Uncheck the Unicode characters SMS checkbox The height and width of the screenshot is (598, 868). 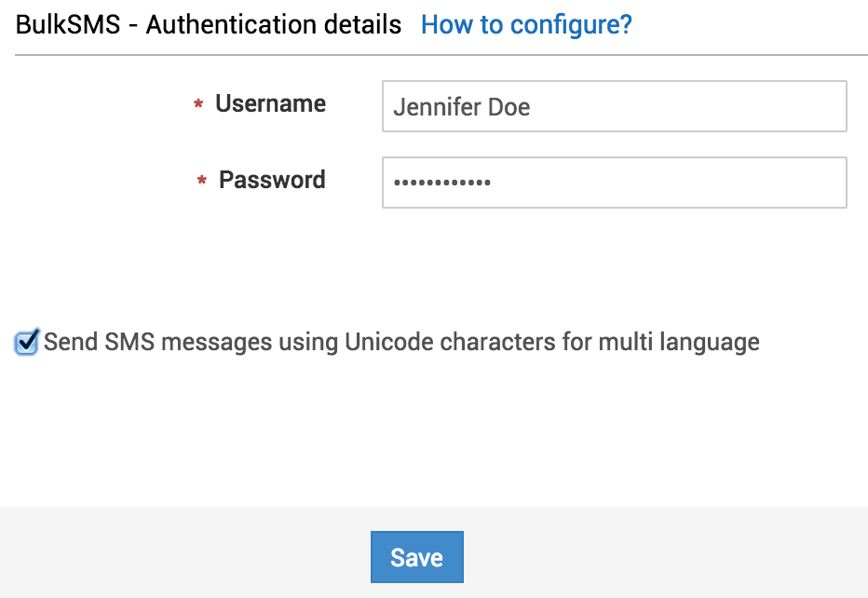(x=27, y=342)
